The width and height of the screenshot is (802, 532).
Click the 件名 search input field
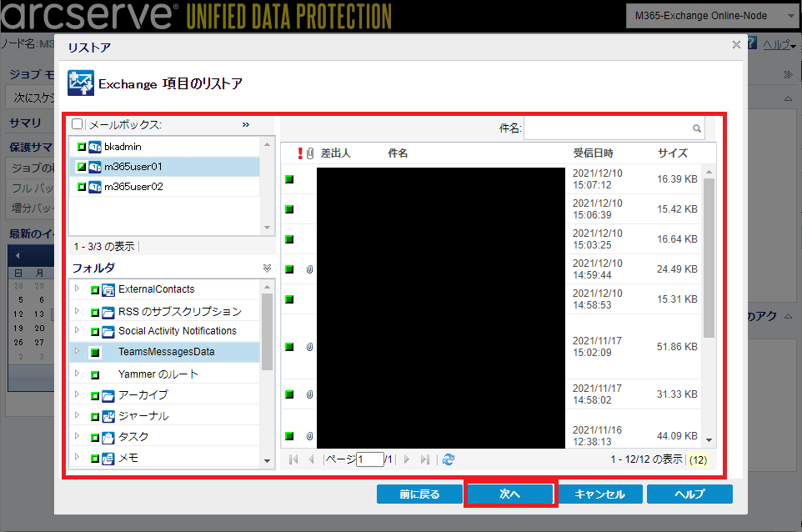[614, 128]
